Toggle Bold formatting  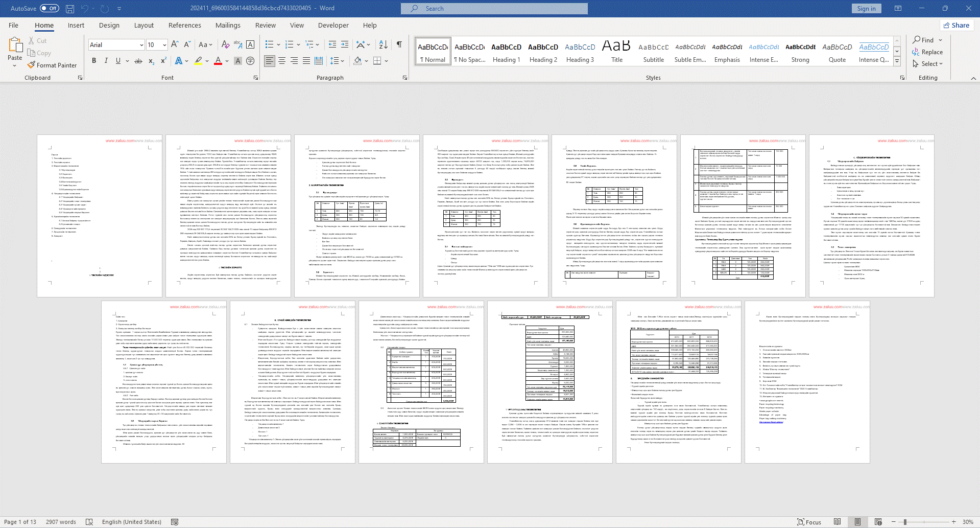pos(94,61)
